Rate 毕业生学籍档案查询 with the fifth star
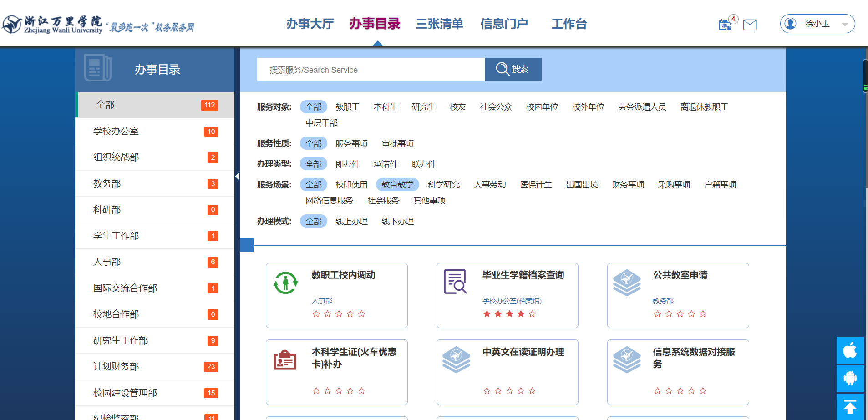Screen dimensions: 868x420 532,314
